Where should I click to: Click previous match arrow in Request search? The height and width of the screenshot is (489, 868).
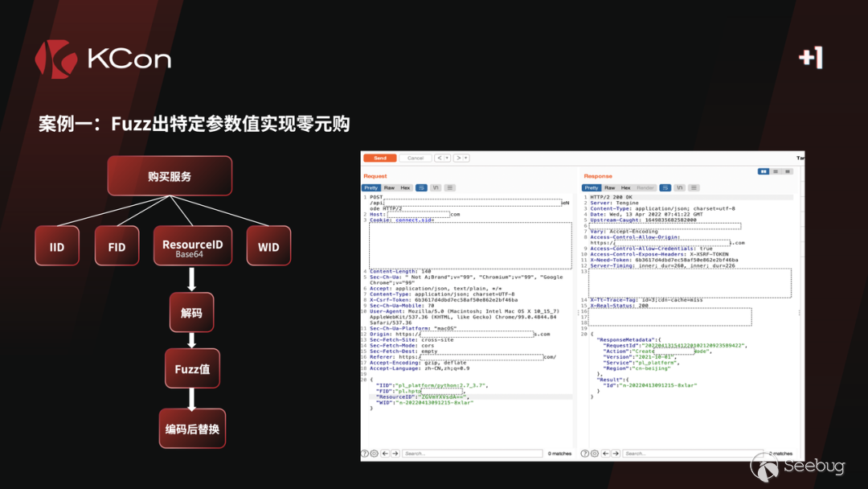[385, 454]
